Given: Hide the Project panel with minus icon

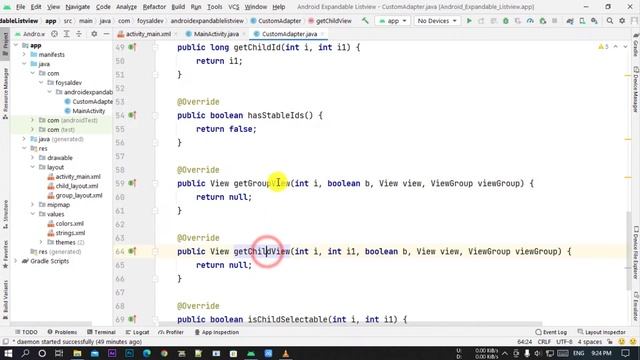Looking at the screenshot, I should click(106, 34).
